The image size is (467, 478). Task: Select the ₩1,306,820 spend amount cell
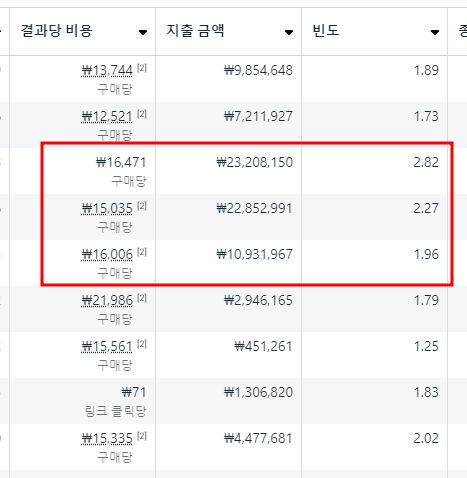coord(229,401)
